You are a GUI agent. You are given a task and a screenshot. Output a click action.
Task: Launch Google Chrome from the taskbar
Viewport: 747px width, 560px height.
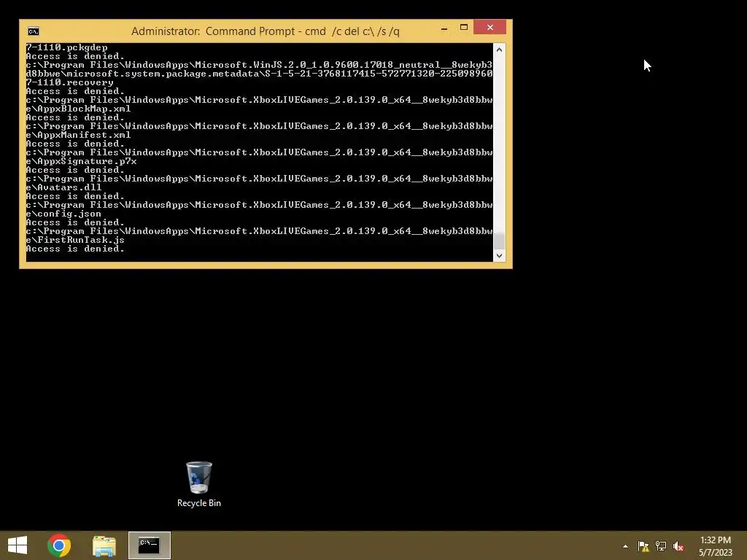tap(59, 545)
